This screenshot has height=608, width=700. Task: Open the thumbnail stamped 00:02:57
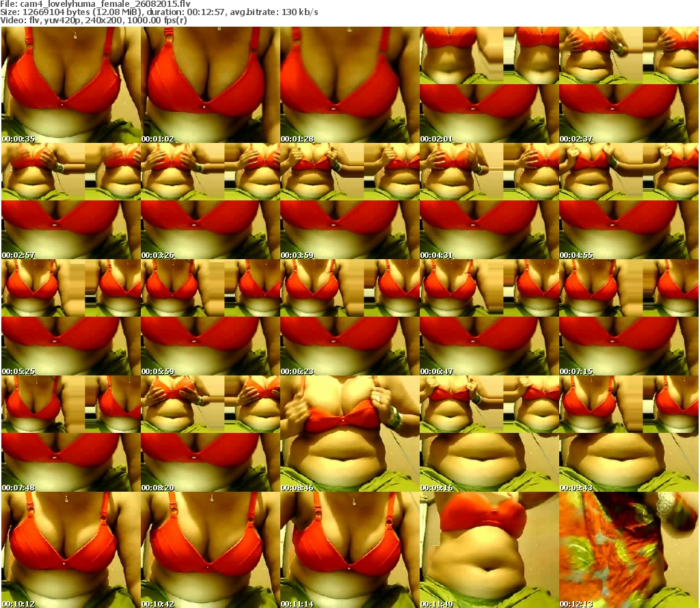[x=71, y=201]
